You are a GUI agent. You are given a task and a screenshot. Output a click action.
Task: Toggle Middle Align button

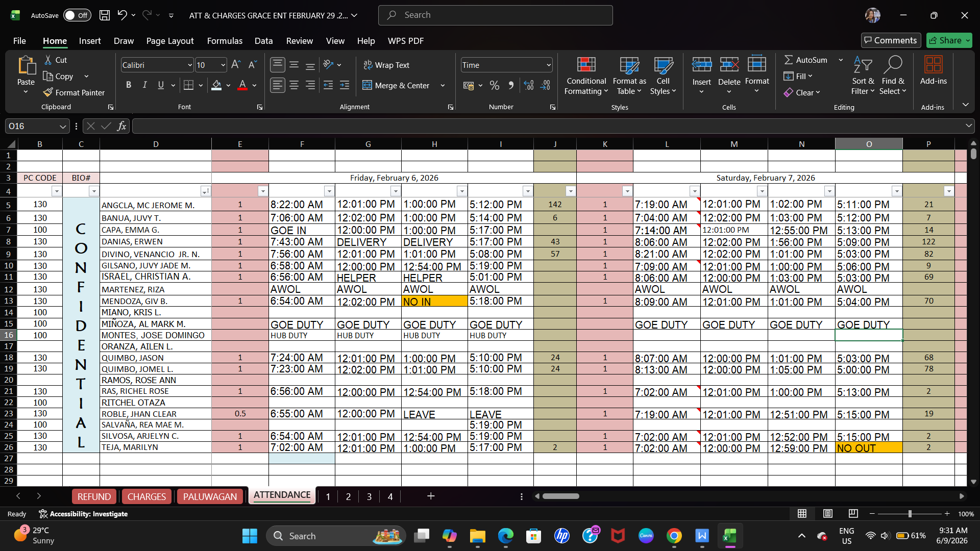coord(294,65)
